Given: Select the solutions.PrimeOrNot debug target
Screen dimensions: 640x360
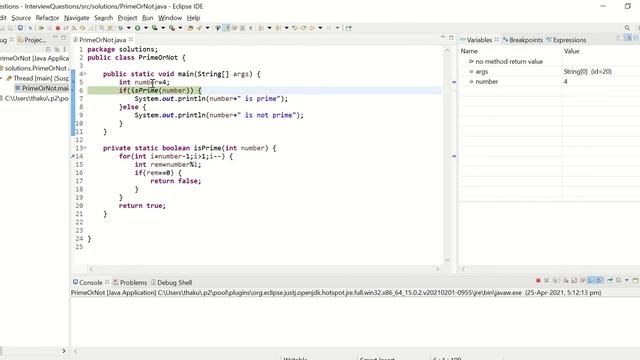Looking at the screenshot, I should (x=33, y=68).
